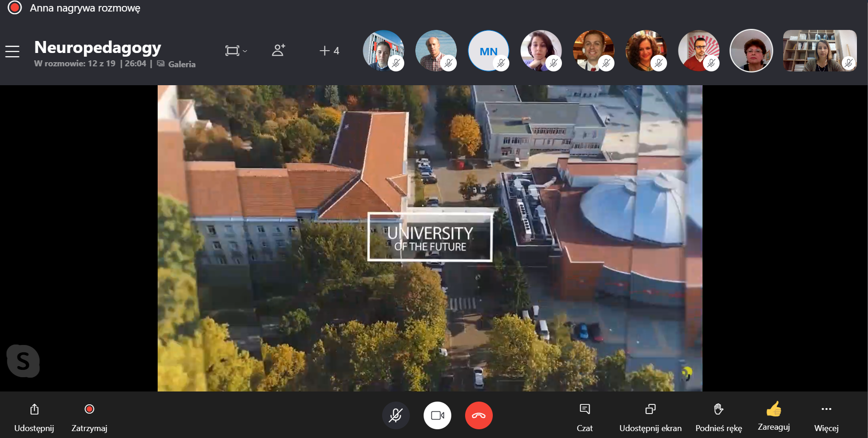This screenshot has width=868, height=438.
Task: Open the Udostępnij share option
Action: pos(34,418)
